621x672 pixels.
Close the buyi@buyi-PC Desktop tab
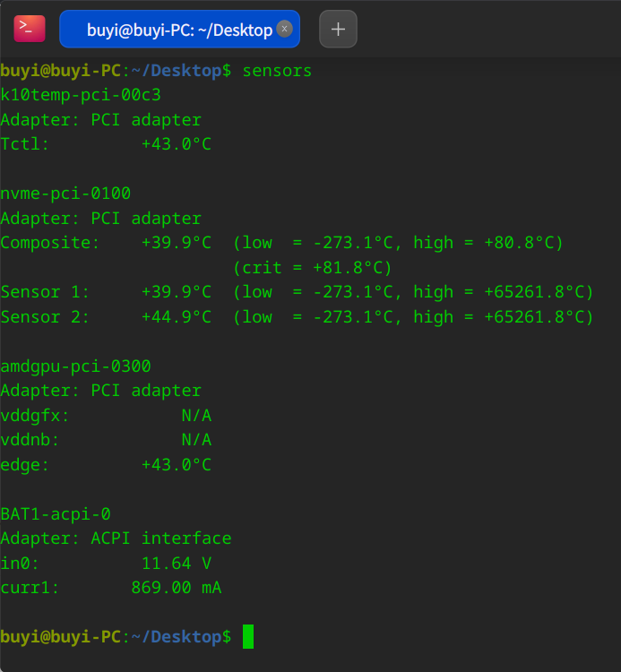(x=284, y=29)
